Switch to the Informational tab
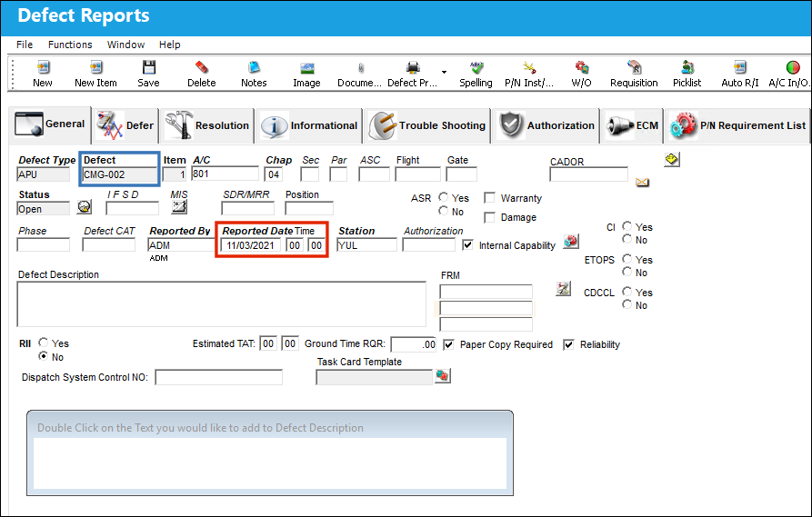 tap(308, 125)
